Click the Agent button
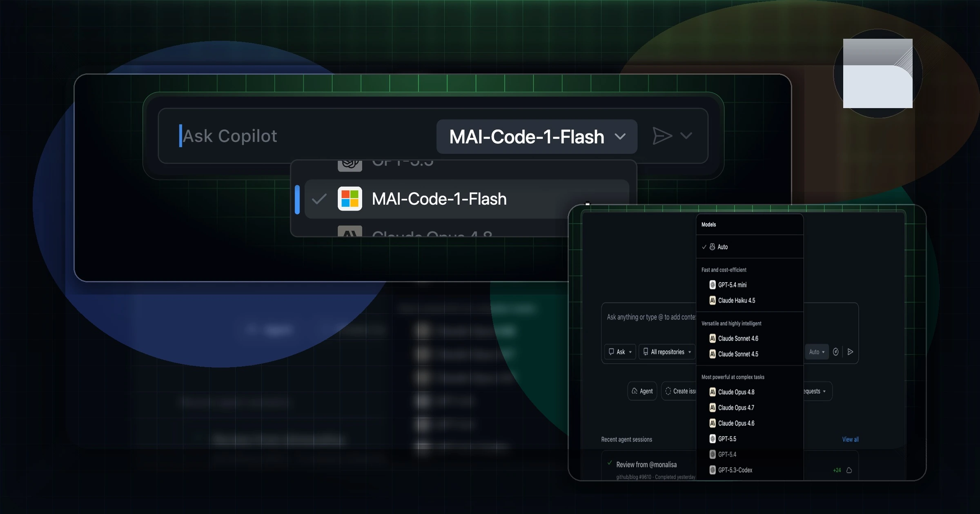The image size is (980, 514). 642,391
